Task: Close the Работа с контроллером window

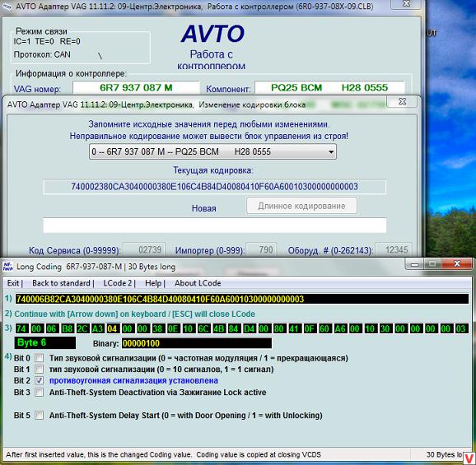Action: [x=406, y=4]
